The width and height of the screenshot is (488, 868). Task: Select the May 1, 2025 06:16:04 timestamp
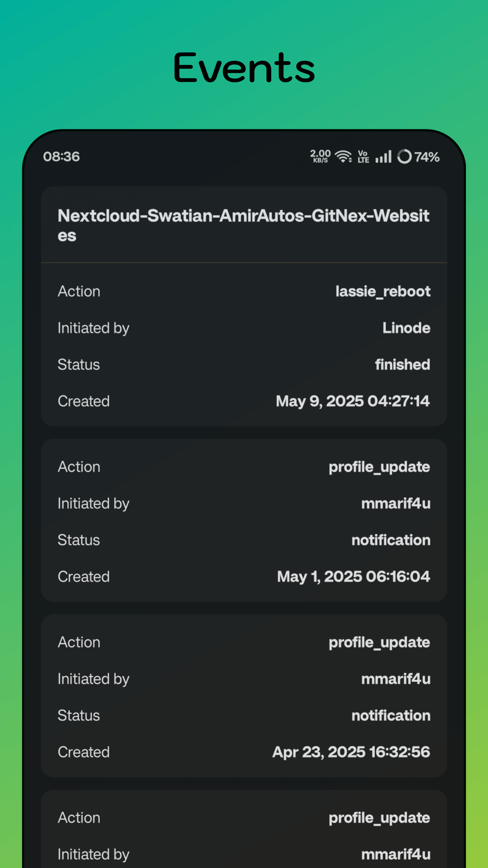(353, 577)
